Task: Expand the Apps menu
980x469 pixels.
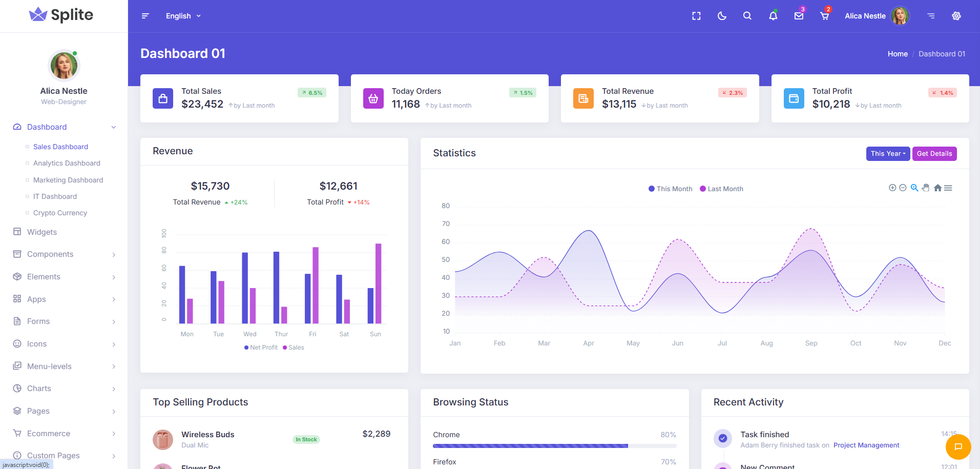Action: click(x=64, y=299)
